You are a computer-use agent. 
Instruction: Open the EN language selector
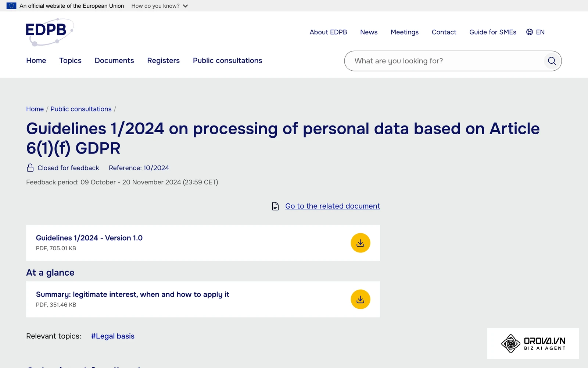point(535,32)
